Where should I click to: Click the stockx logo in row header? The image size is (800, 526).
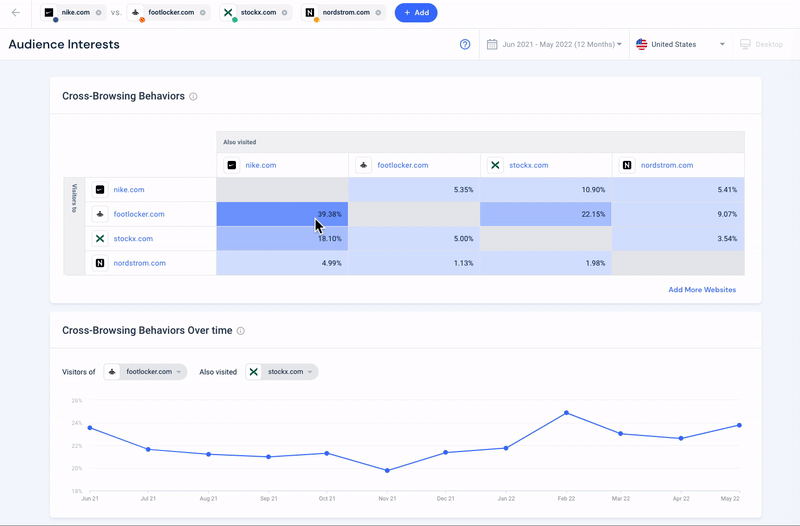[x=100, y=239]
